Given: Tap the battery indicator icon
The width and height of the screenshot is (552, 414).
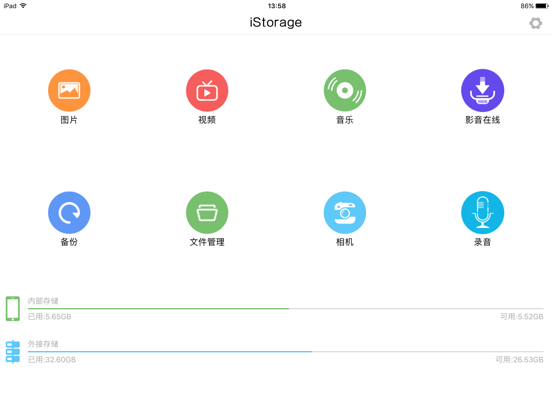Looking at the screenshot, I should (x=542, y=6).
